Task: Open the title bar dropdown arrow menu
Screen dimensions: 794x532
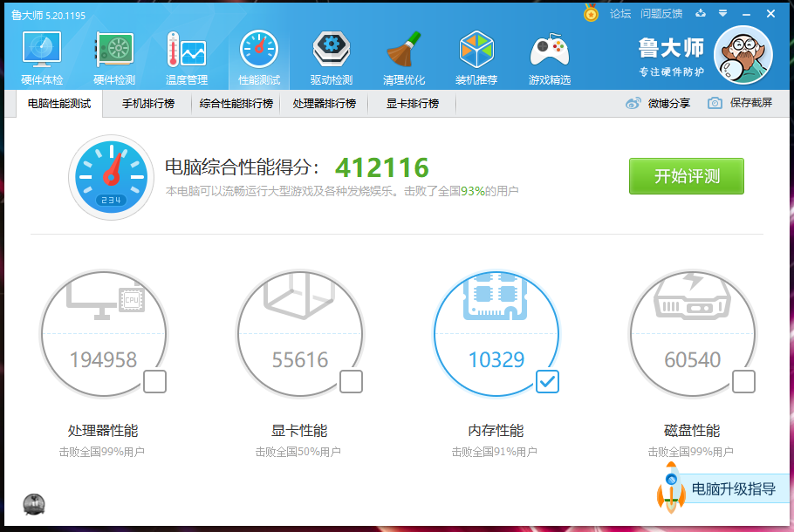Action: [721, 13]
